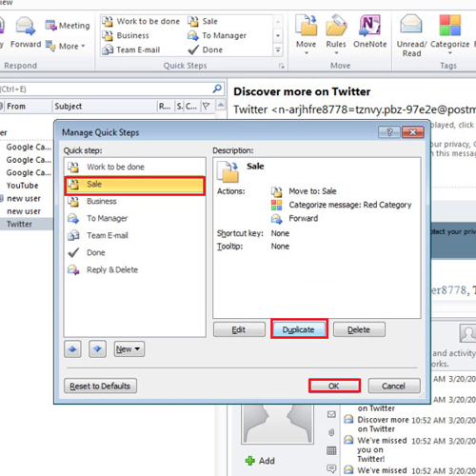Click the Duplicate button

(x=299, y=329)
